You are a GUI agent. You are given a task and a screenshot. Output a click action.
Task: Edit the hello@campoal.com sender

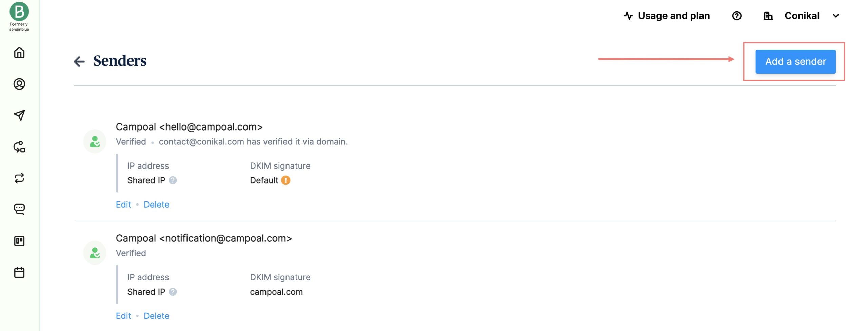[123, 205]
